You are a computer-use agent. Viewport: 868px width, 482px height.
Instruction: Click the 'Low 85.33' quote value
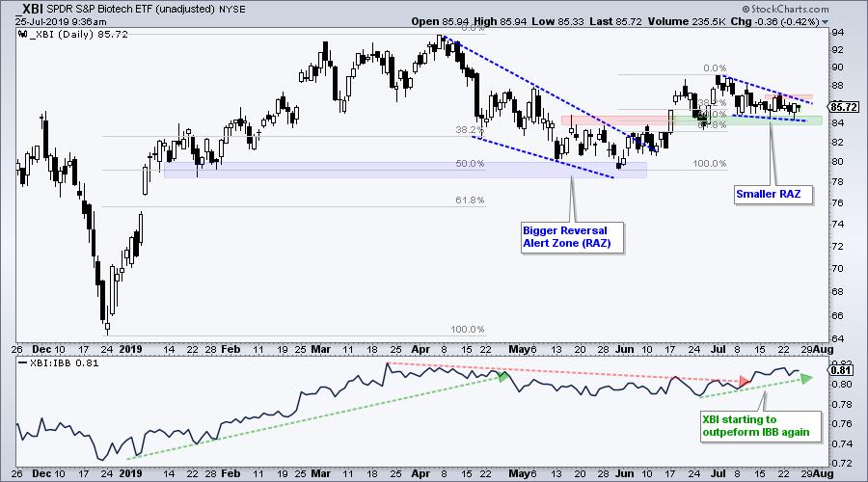(x=556, y=21)
